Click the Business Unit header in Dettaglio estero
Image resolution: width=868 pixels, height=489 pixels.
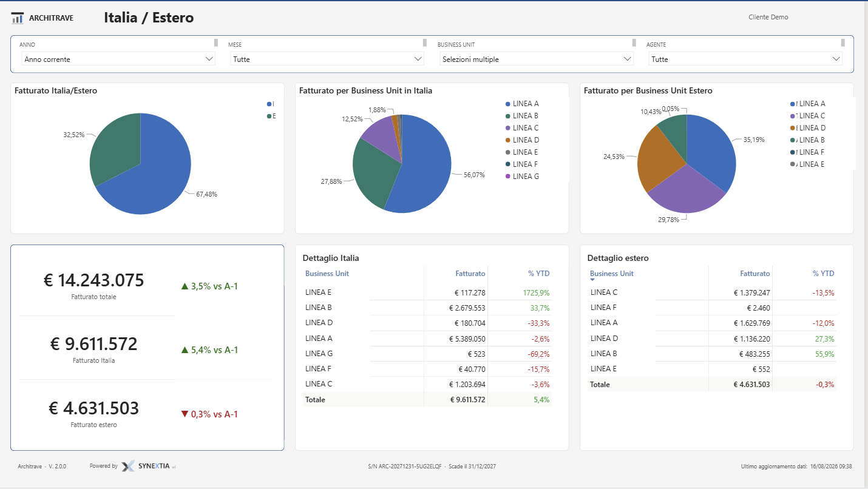(x=612, y=274)
